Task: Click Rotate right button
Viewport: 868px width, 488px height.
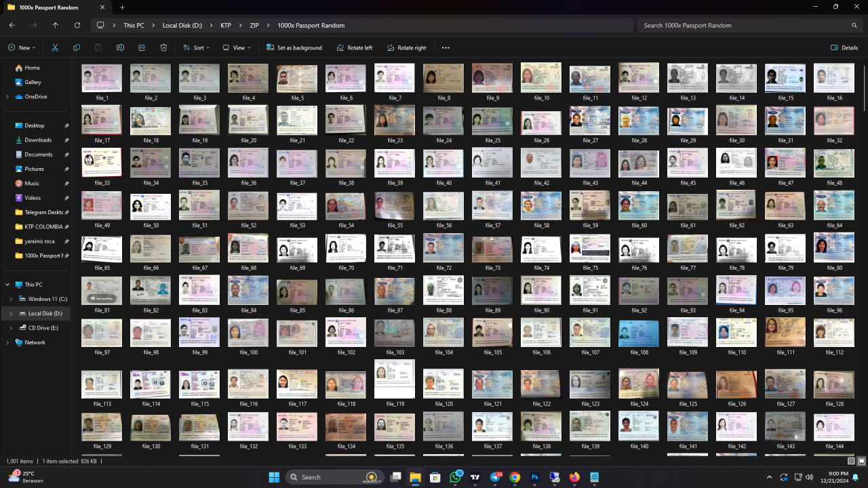Action: pyautogui.click(x=406, y=47)
